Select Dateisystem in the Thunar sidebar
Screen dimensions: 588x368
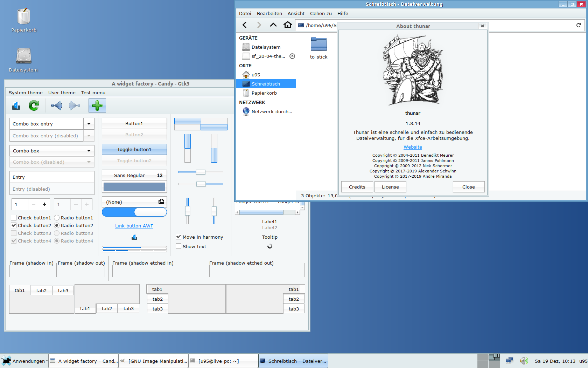(x=266, y=47)
